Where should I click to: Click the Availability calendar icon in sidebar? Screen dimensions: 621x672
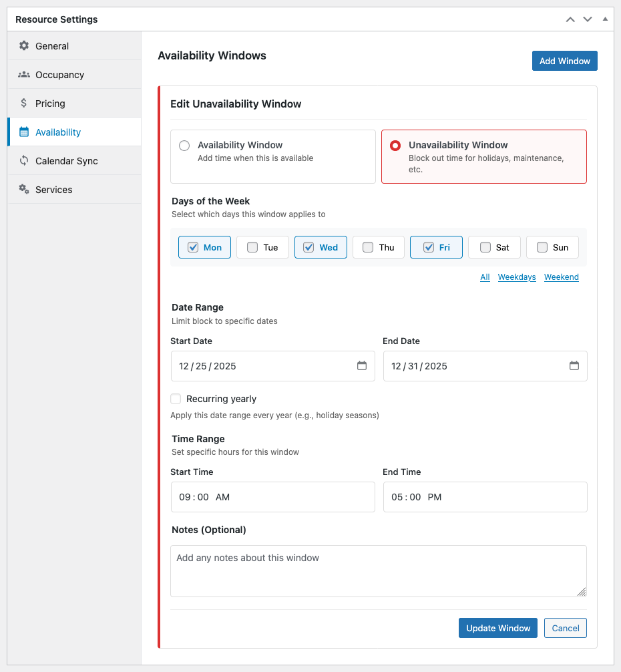coord(24,132)
